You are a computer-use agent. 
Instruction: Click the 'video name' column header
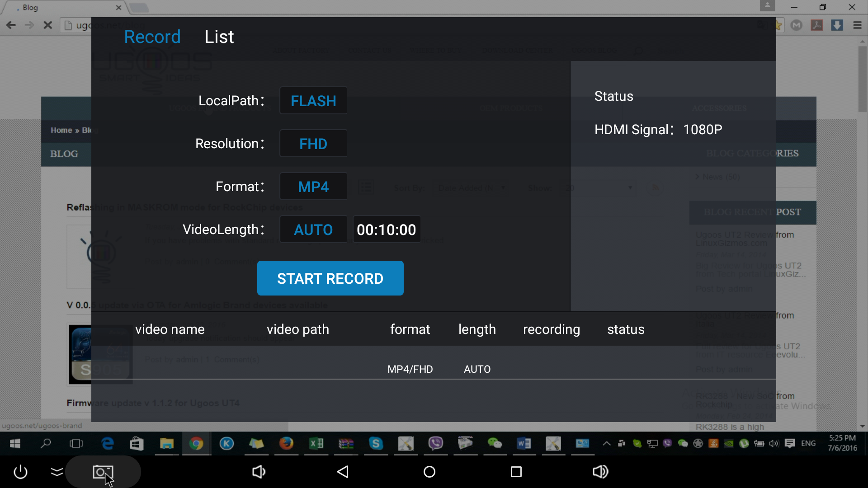coord(170,329)
